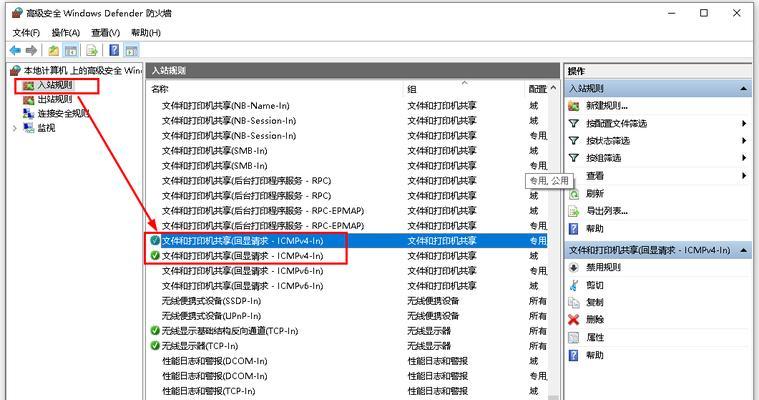The image size is (759, 400).
Task: Click the green enabled check on 无线显示器(TCP-In)
Action: (155, 346)
